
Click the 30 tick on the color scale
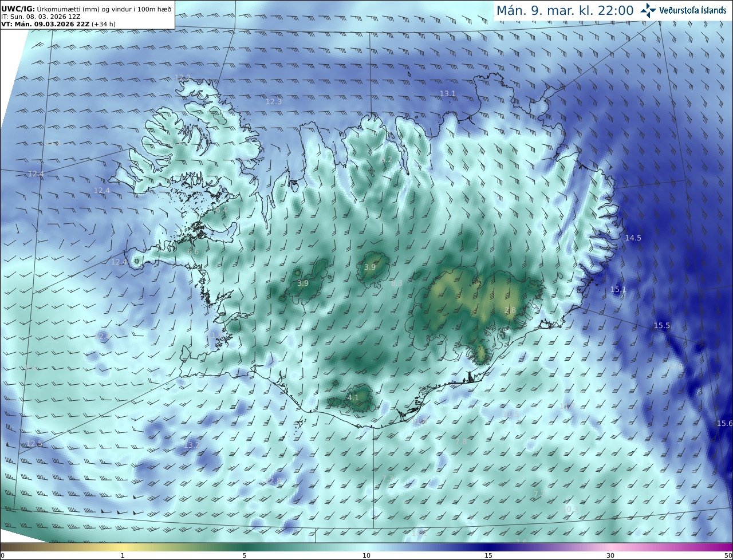610,555
